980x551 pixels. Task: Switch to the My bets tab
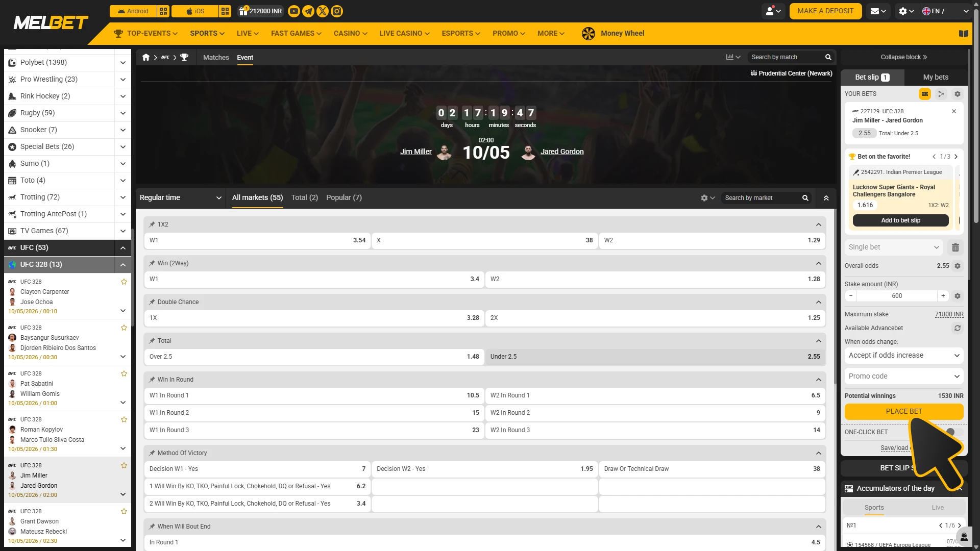click(x=936, y=78)
